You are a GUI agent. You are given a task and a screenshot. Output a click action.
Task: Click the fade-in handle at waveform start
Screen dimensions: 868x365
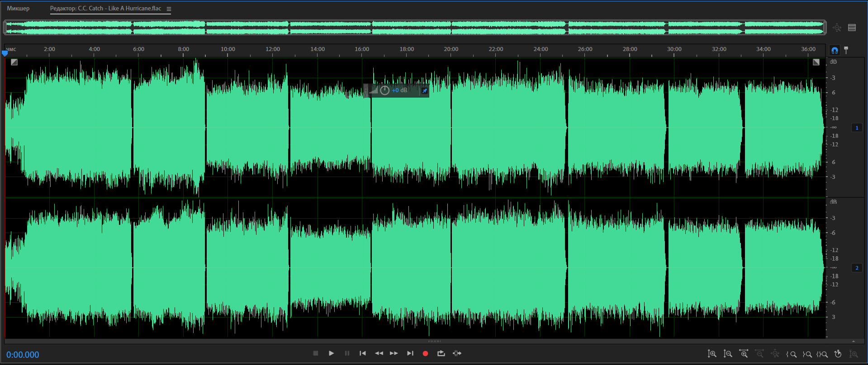14,62
